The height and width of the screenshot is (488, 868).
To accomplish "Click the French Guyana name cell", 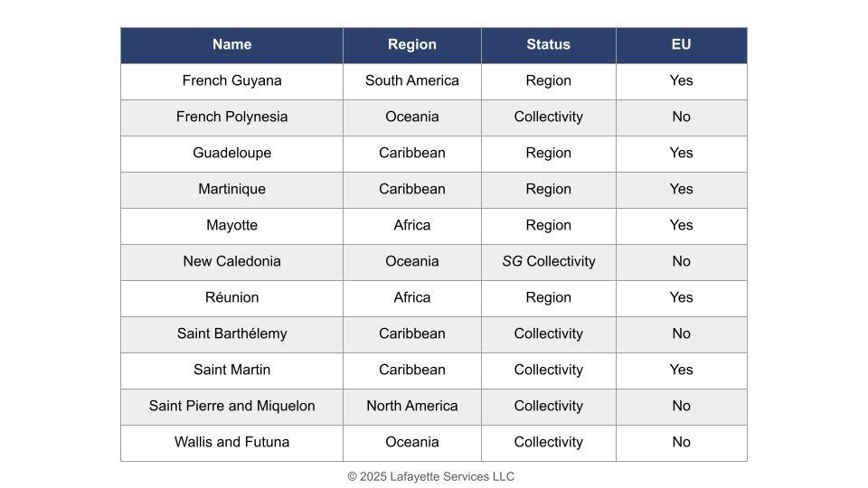I will (x=231, y=80).
